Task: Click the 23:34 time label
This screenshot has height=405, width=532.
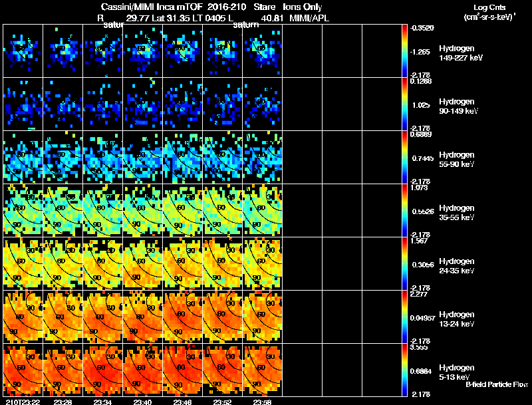Action: click(103, 402)
